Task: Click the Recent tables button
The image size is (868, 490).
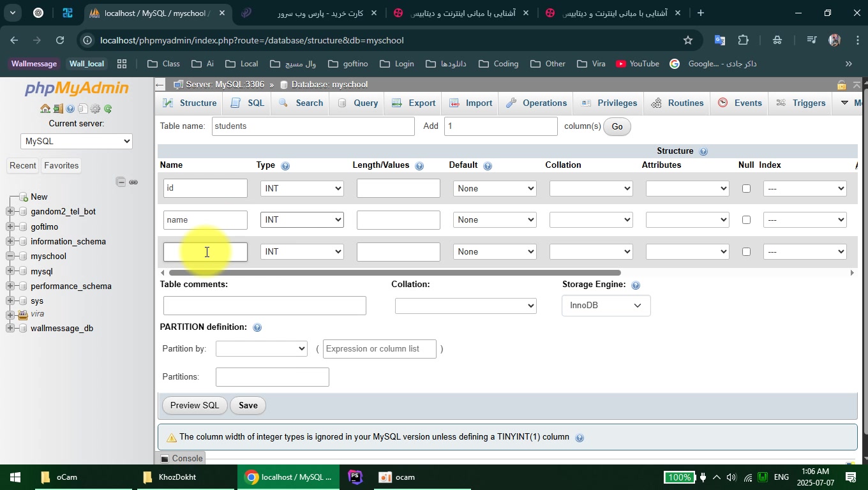Action: (23, 166)
